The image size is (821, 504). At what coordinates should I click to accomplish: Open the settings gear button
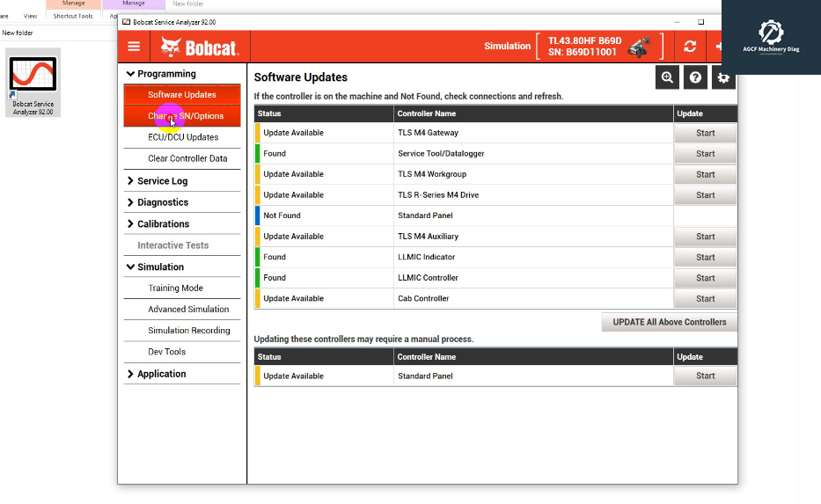pyautogui.click(x=723, y=77)
